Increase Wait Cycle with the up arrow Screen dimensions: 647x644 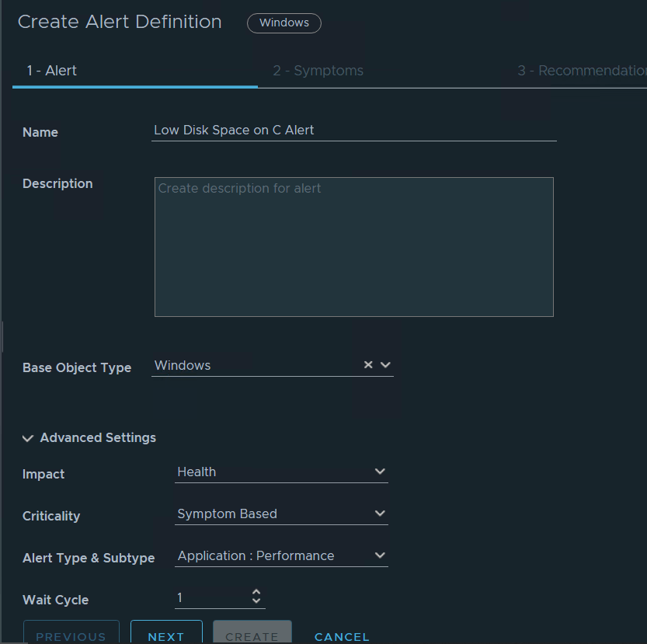[256, 593]
